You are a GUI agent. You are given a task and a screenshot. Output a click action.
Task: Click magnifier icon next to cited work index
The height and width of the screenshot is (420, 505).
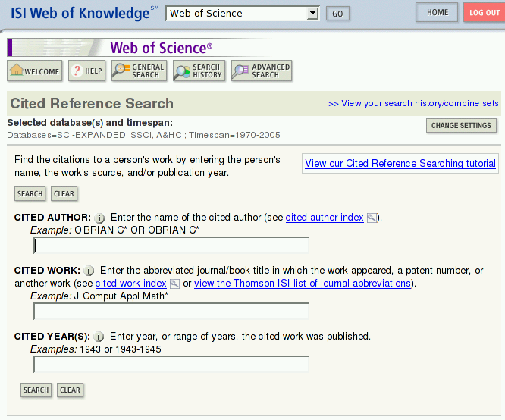(174, 284)
